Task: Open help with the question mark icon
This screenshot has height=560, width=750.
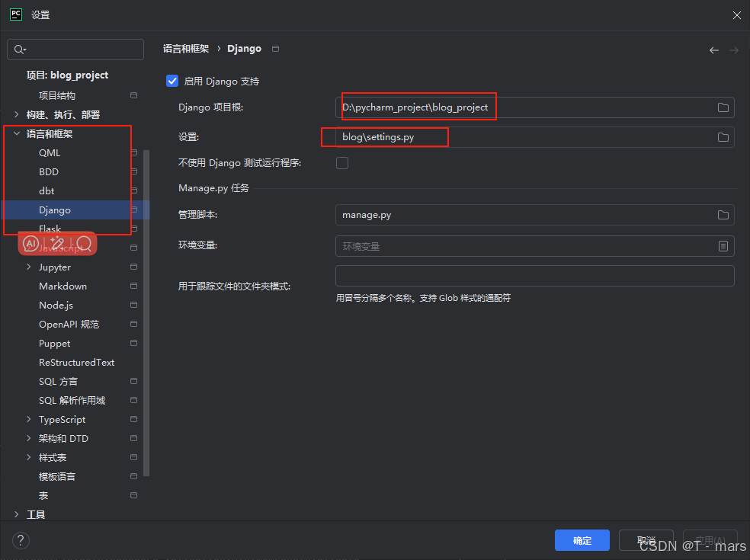Action: coord(21,541)
